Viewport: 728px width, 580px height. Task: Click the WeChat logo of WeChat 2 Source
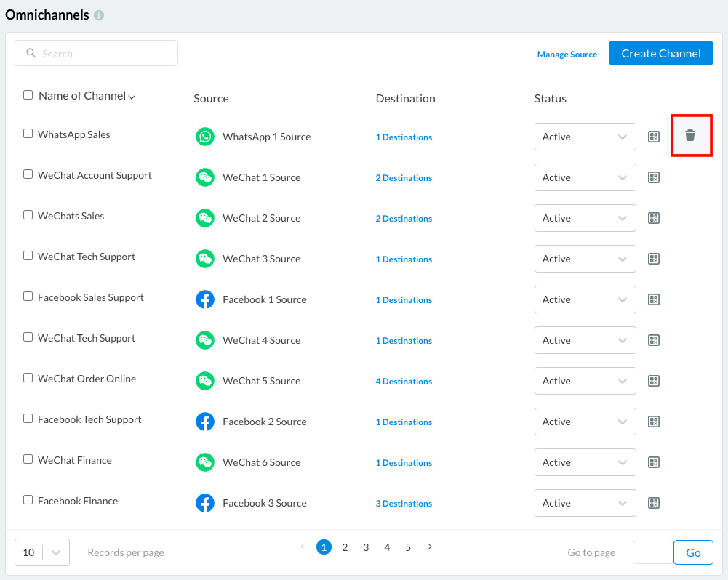pos(205,218)
